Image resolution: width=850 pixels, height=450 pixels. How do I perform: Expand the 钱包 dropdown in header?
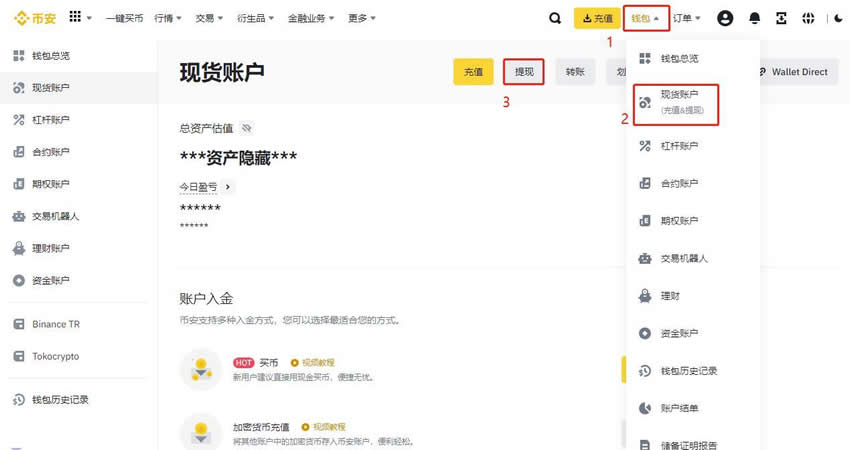(645, 18)
